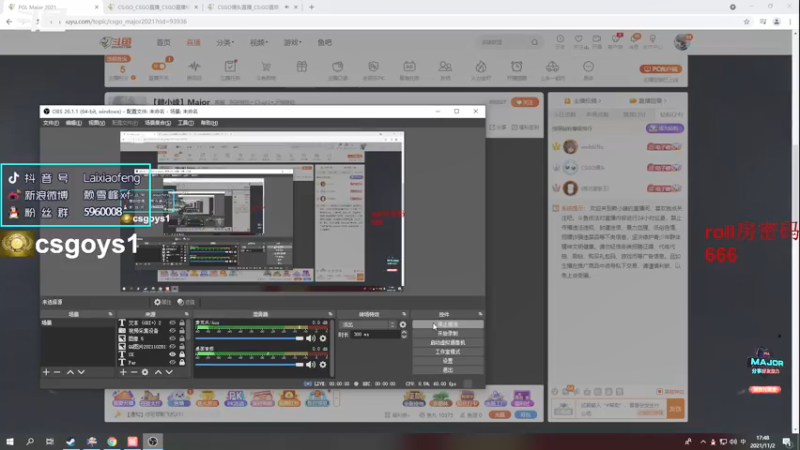
Task: Open 属性 properties gear above Sources
Action: (x=163, y=302)
